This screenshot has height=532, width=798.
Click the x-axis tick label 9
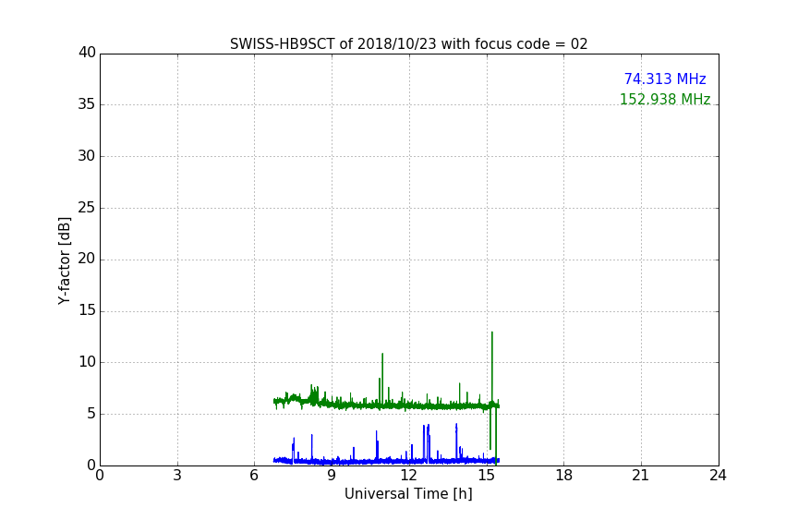point(332,476)
